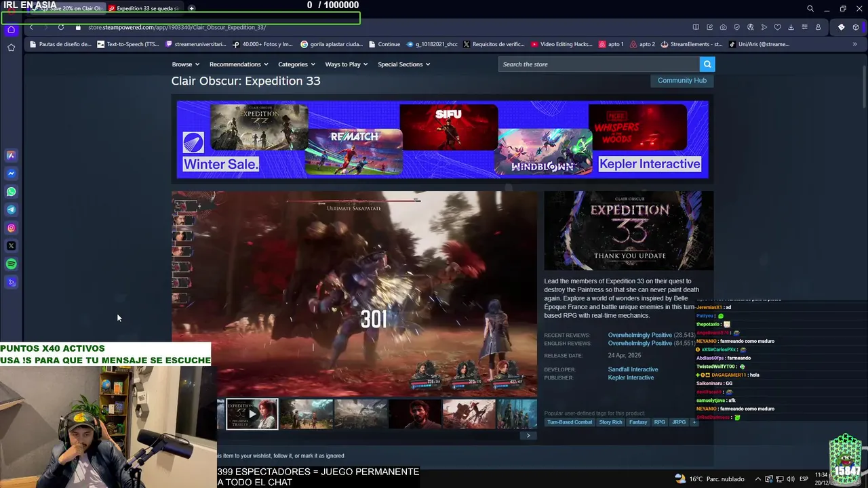Open the heart bookmarks toolbar icon
The height and width of the screenshot is (488, 868).
click(x=777, y=27)
